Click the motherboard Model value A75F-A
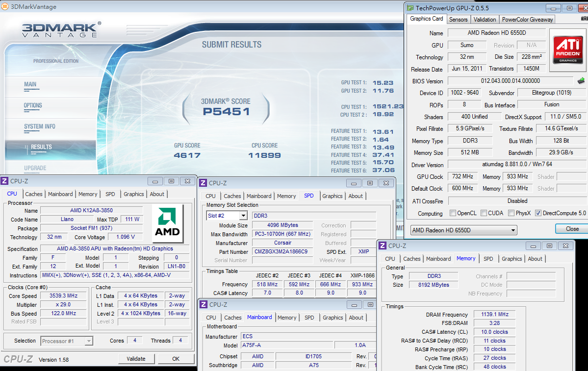 pos(286,345)
